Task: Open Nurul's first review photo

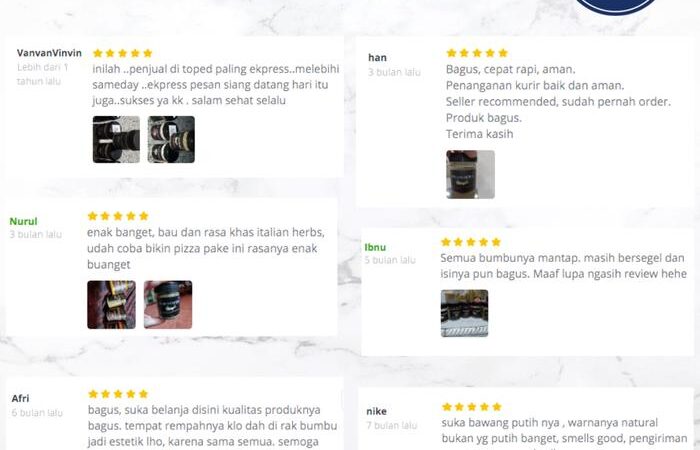Action: pyautogui.click(x=111, y=304)
